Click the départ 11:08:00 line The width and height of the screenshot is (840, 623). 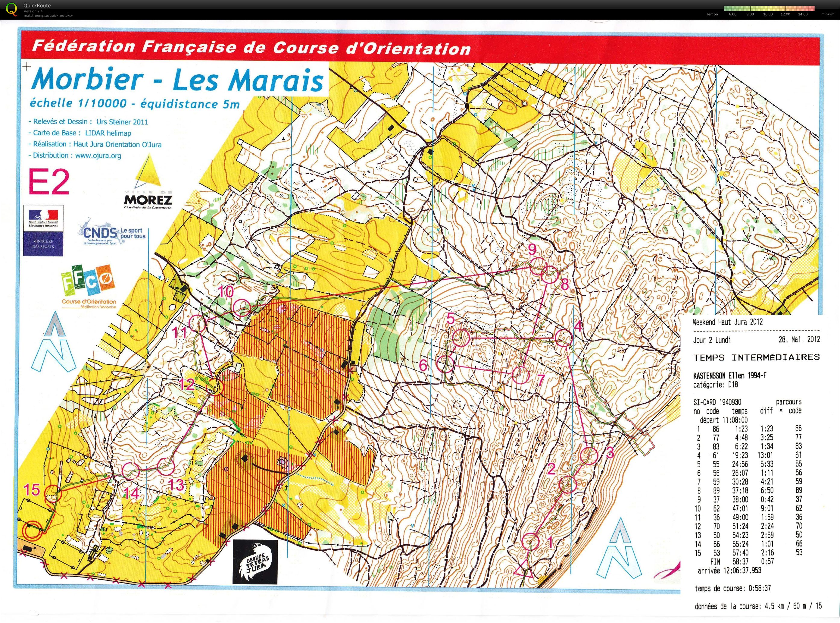(x=723, y=420)
